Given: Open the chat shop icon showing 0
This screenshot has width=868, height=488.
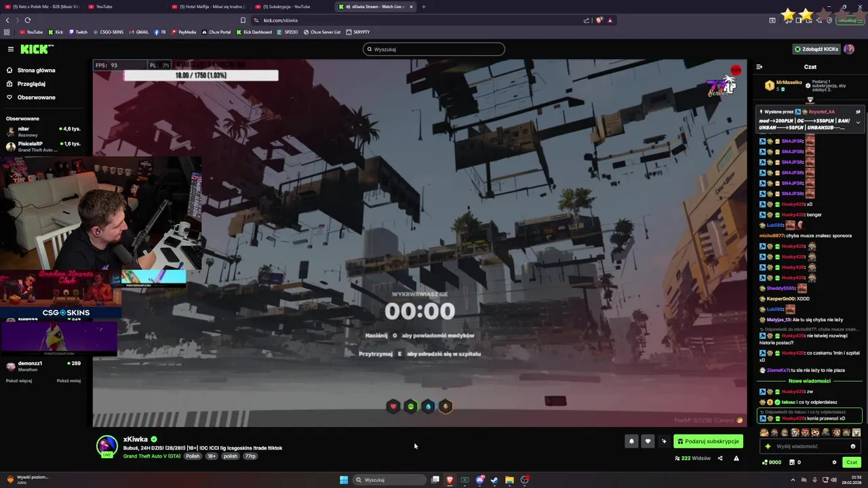Looking at the screenshot, I should tap(795, 462).
